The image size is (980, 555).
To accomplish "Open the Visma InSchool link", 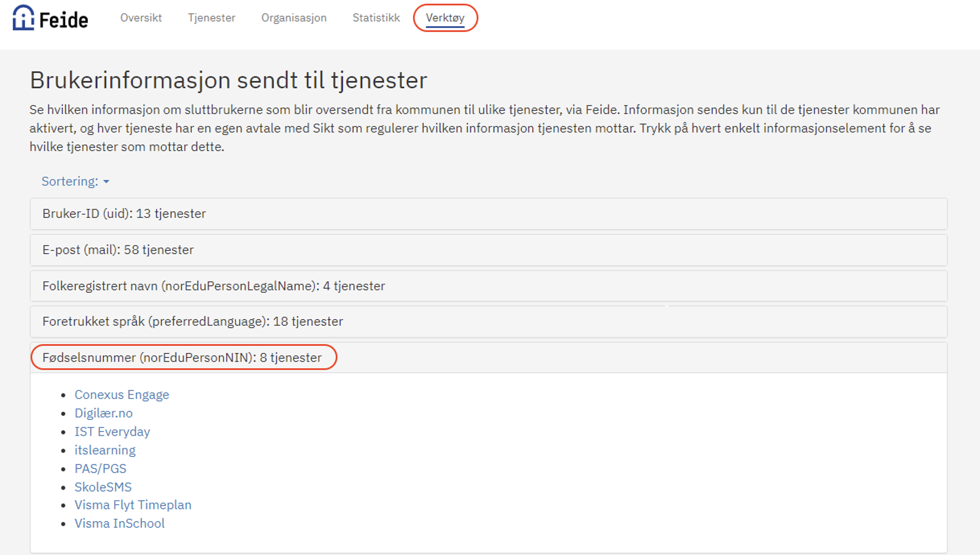I will point(120,523).
